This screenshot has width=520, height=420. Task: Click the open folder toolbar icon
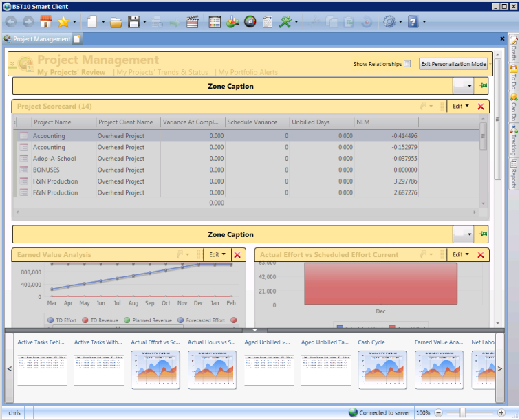[x=116, y=22]
